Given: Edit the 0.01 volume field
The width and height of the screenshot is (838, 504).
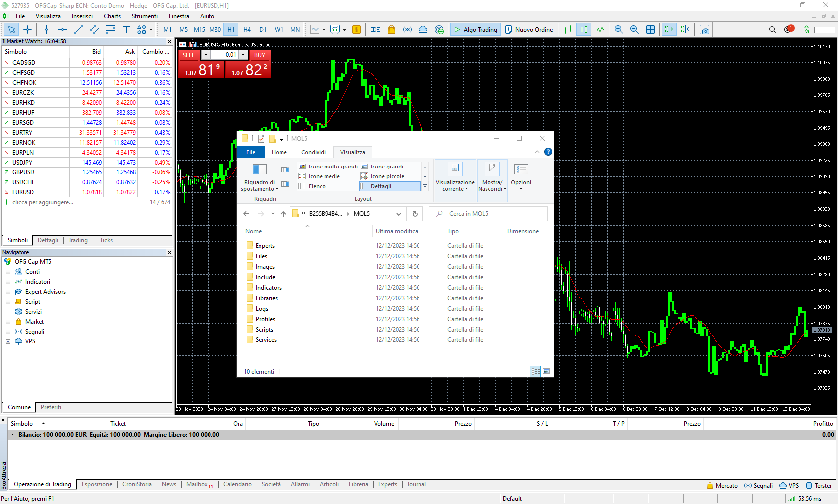Looking at the screenshot, I should tap(224, 55).
